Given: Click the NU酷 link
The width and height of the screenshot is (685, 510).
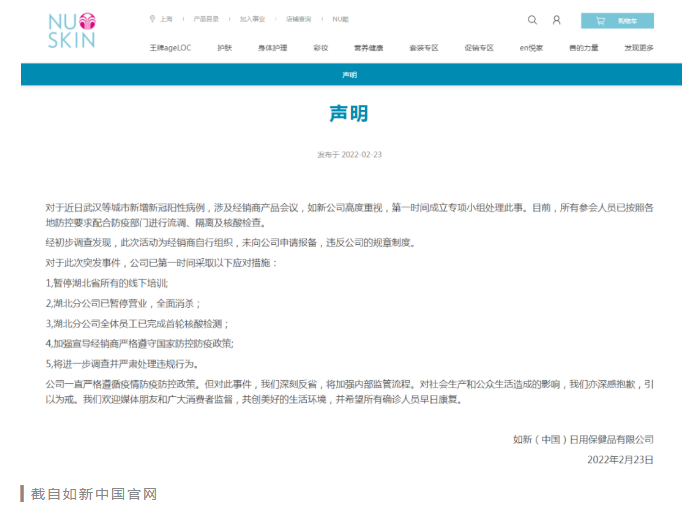Looking at the screenshot, I should tap(341, 19).
